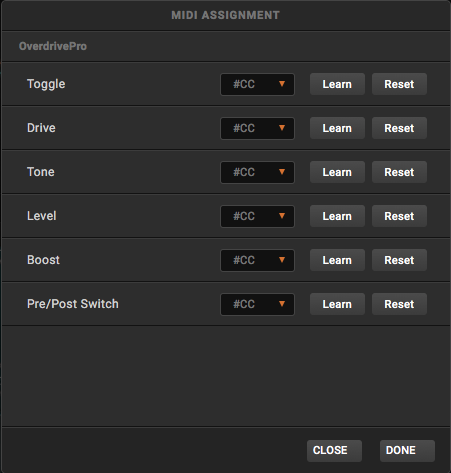Open the Pre/Post Switch #CC dropdown
This screenshot has height=473, width=451.
point(257,304)
